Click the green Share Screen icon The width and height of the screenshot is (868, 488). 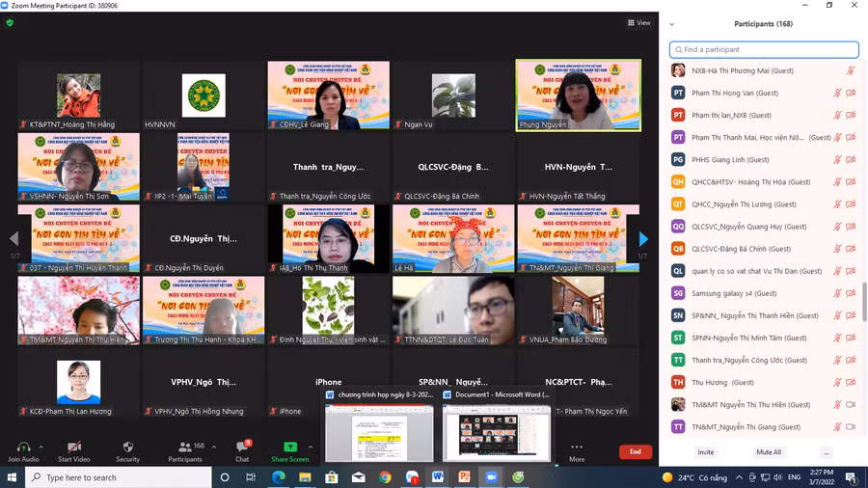(289, 447)
